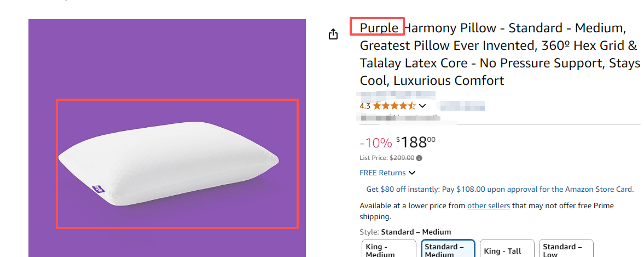Click the other sellers link
644x257 pixels.
tap(489, 205)
